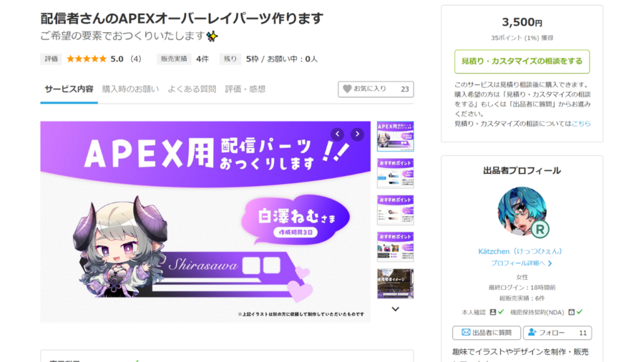Show previous image with left arrow
The height and width of the screenshot is (362, 644).
click(338, 134)
